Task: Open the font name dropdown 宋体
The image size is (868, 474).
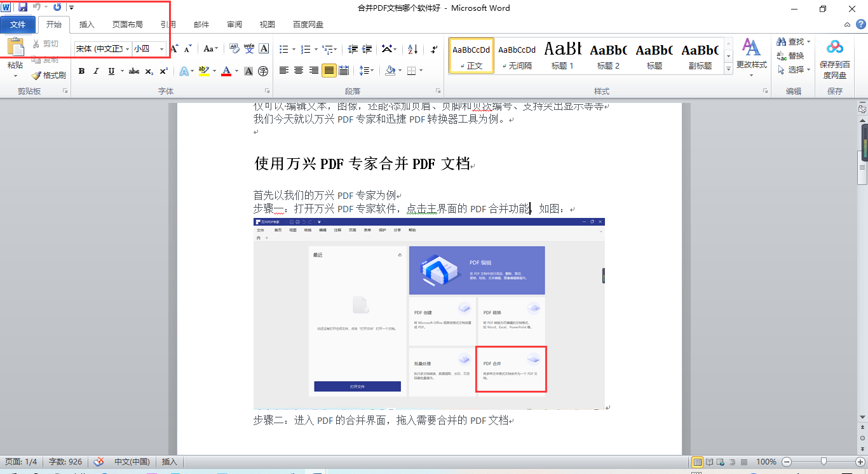Action: (128, 49)
